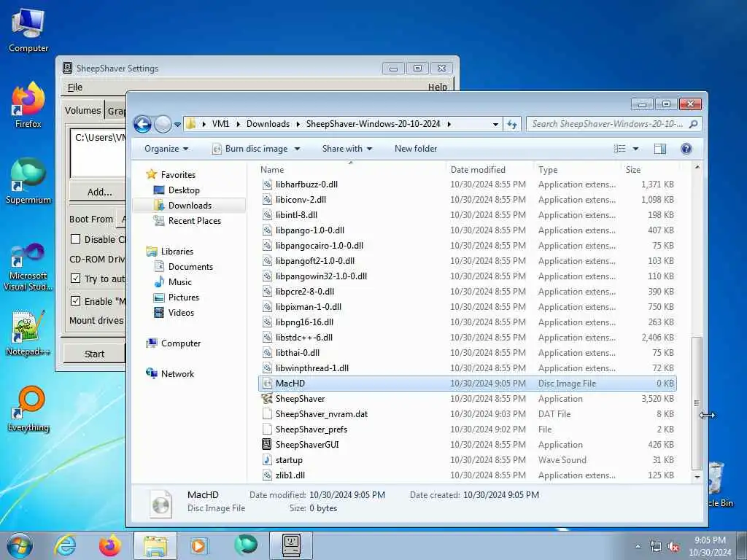The image size is (747, 560).
Task: Open the Share with dropdown
Action: pos(347,149)
